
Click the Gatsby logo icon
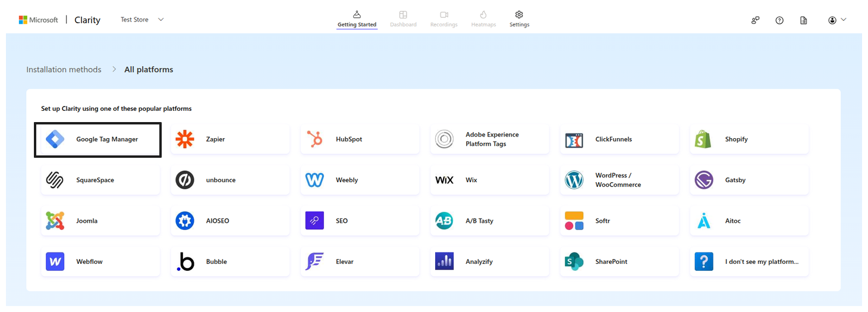(x=704, y=180)
